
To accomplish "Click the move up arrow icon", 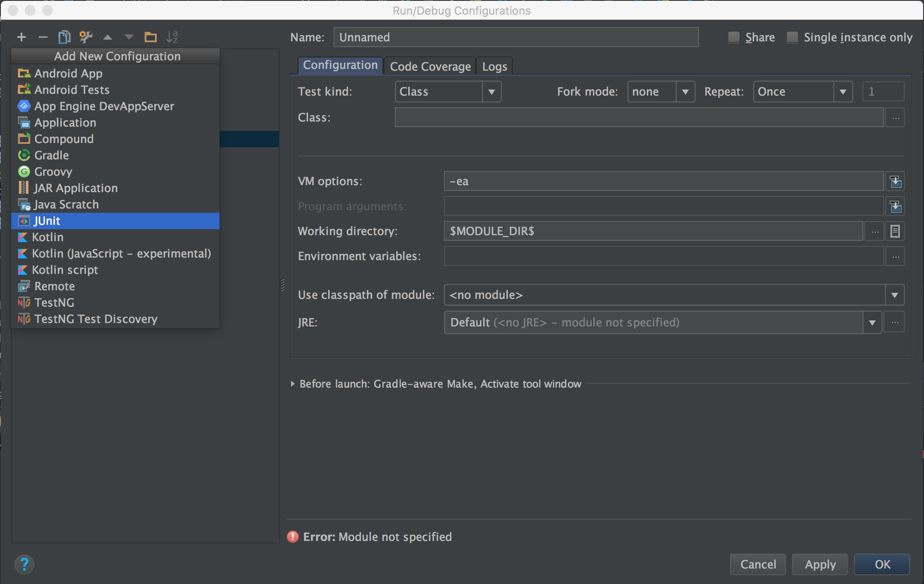I will [108, 37].
